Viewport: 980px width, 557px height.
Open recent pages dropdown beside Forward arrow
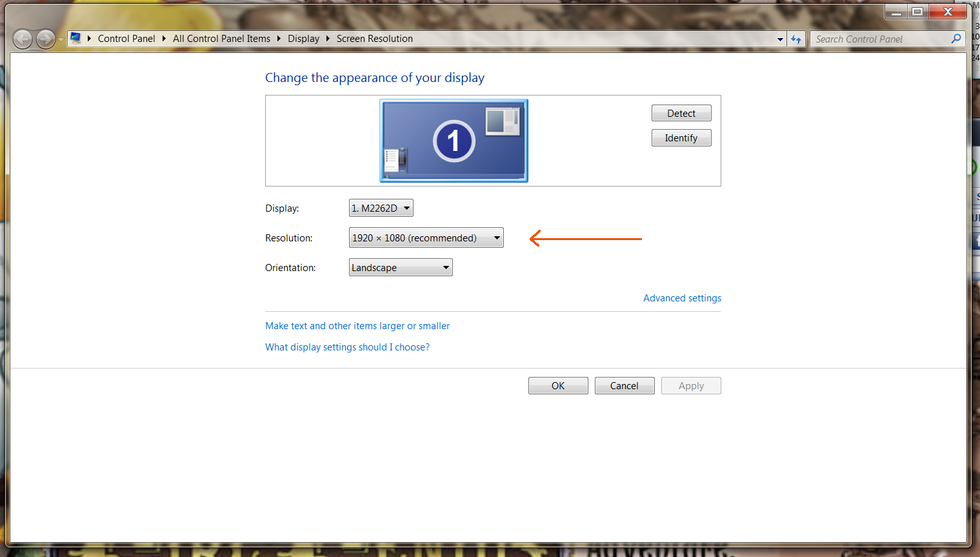[x=61, y=39]
